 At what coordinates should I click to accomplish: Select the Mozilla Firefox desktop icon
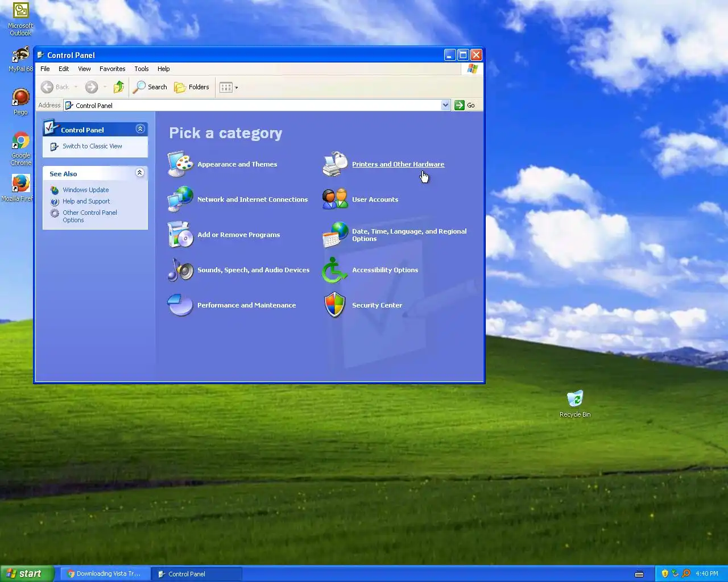click(x=18, y=188)
